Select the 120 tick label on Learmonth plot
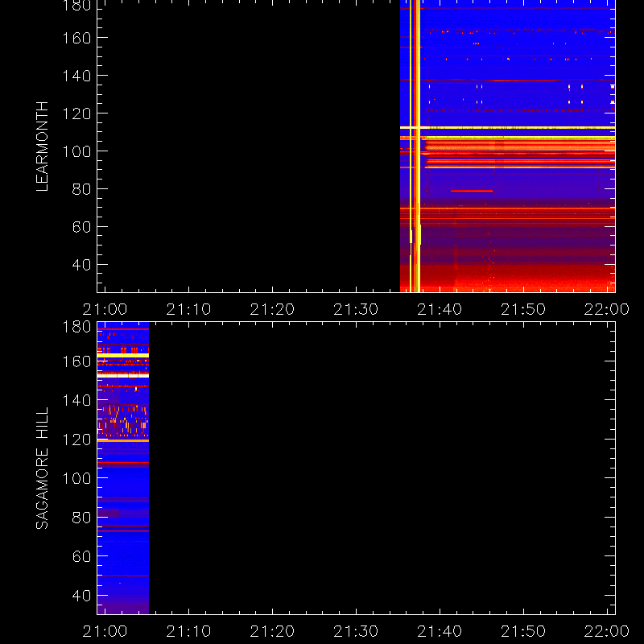This screenshot has width=644, height=644. pyautogui.click(x=76, y=114)
